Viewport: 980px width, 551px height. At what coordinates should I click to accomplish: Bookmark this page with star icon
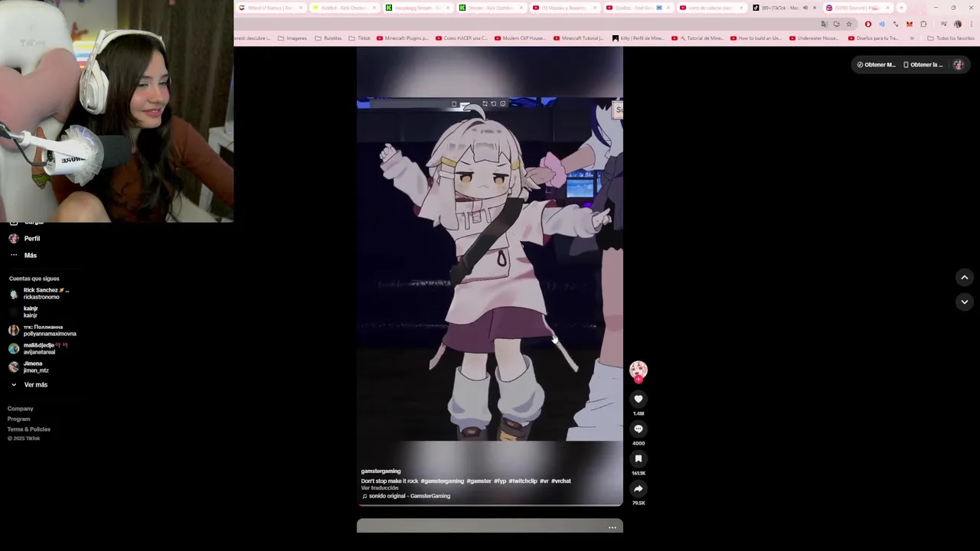848,24
